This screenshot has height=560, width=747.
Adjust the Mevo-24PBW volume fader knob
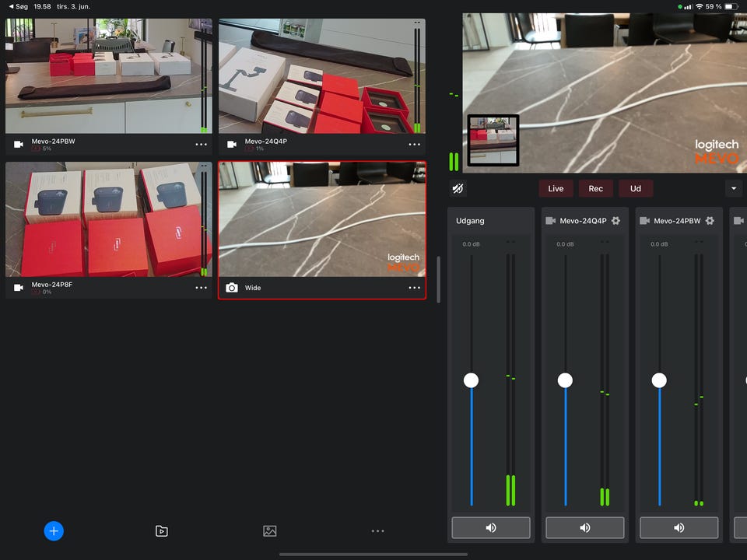659,380
